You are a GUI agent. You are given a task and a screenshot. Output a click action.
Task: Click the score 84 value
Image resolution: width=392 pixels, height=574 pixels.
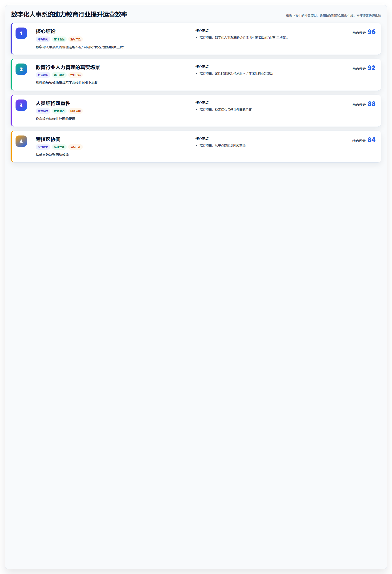coord(372,140)
